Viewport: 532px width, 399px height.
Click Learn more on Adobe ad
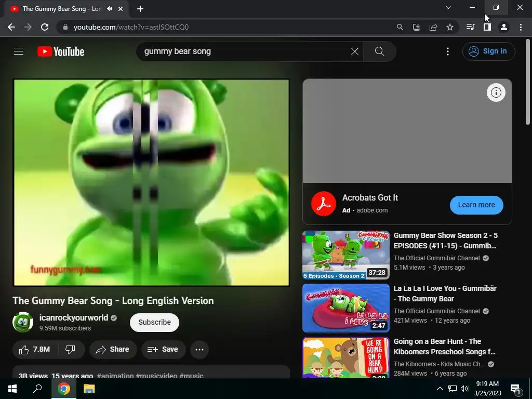pyautogui.click(x=476, y=205)
